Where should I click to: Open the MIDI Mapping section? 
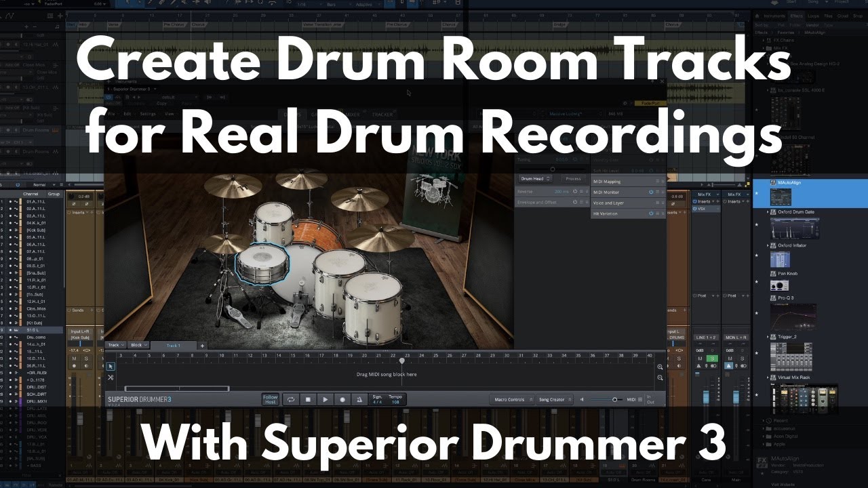[629, 182]
